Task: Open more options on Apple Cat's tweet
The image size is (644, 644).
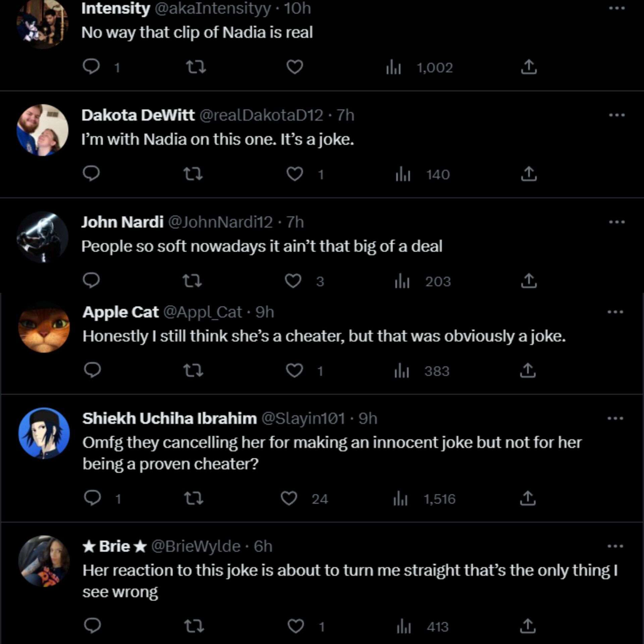Action: [x=615, y=312]
